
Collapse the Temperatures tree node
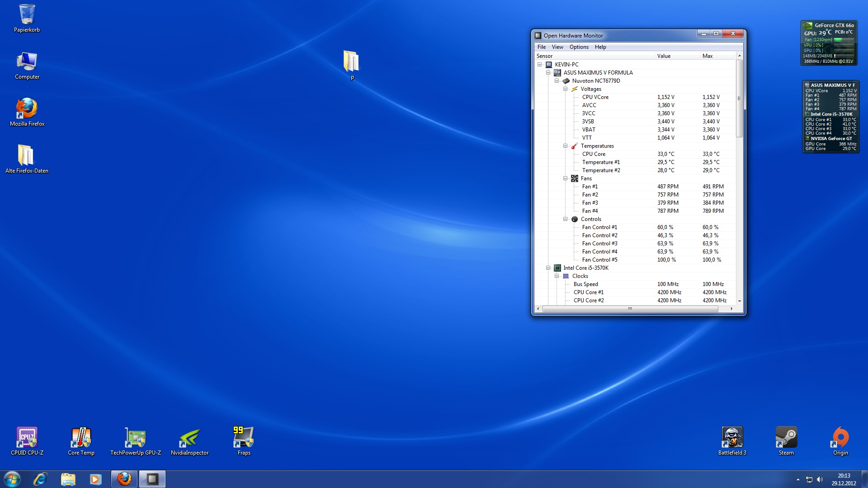(x=565, y=146)
